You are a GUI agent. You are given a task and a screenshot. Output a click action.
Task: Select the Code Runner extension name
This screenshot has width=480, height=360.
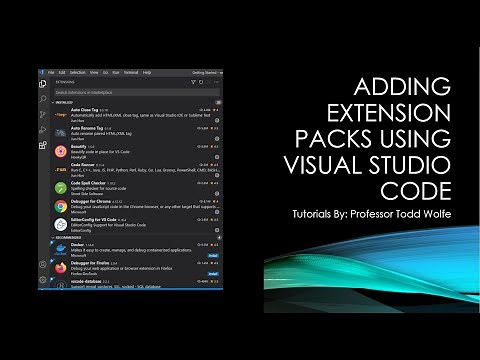(x=83, y=165)
